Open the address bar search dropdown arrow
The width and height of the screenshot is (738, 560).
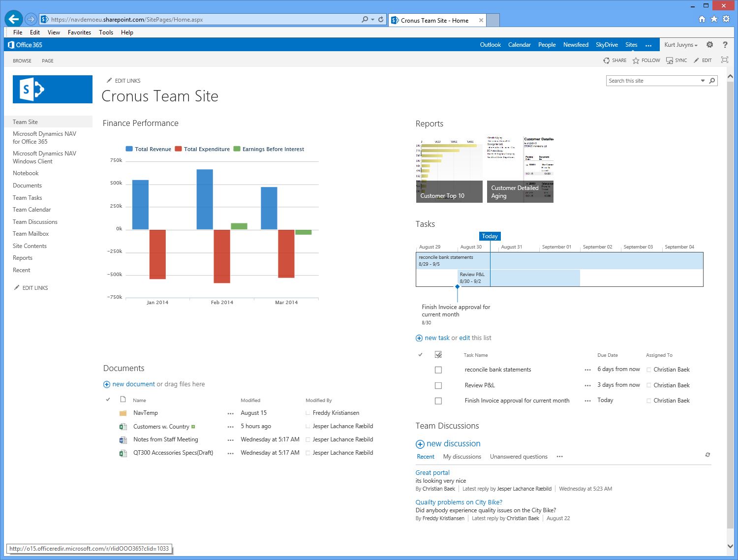(372, 20)
